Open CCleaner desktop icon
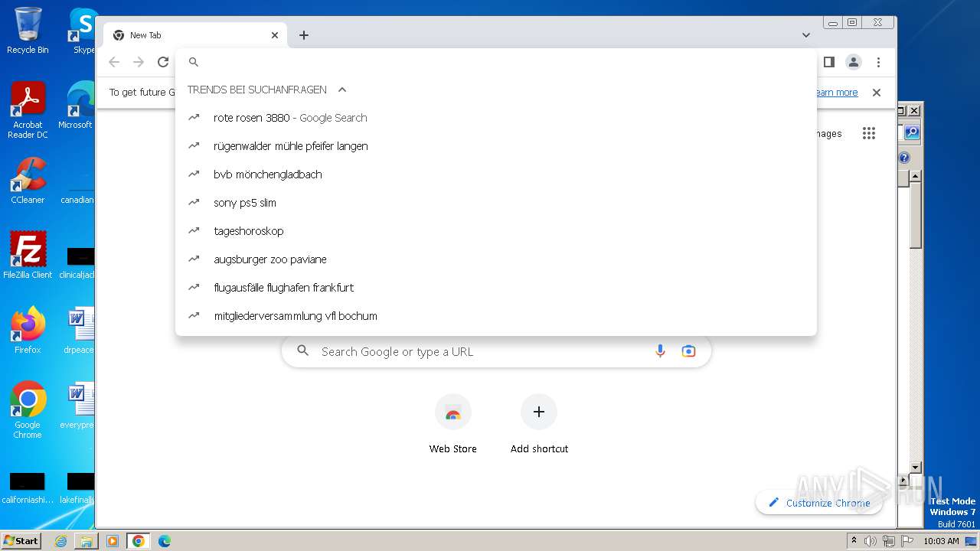Screen dimensions: 980x551 (28, 181)
